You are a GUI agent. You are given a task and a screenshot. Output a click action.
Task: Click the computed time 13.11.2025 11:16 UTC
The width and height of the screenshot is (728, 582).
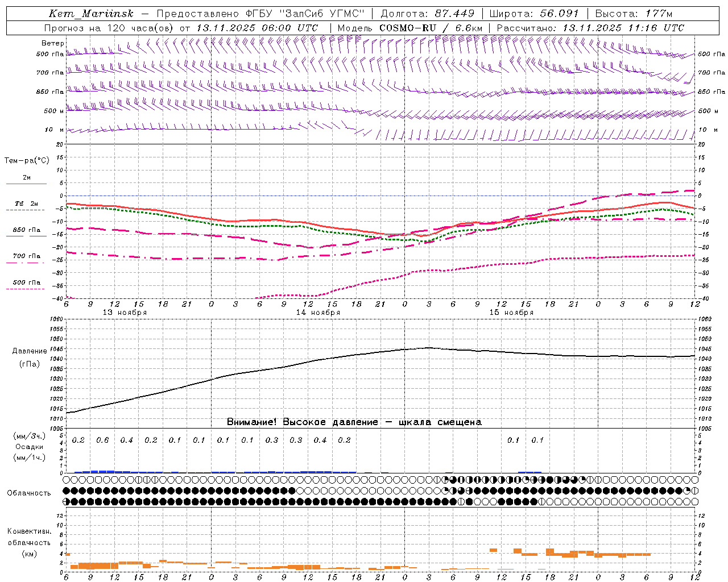click(x=623, y=28)
